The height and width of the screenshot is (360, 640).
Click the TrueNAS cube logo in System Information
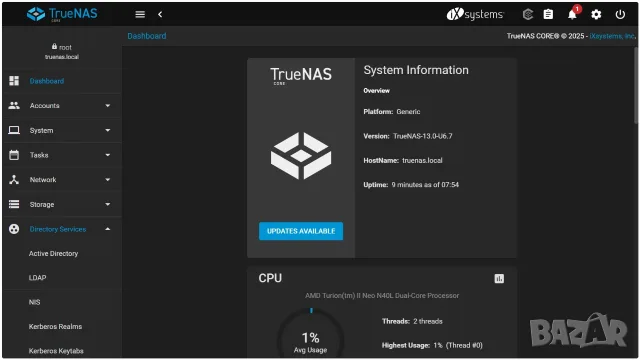(x=301, y=156)
